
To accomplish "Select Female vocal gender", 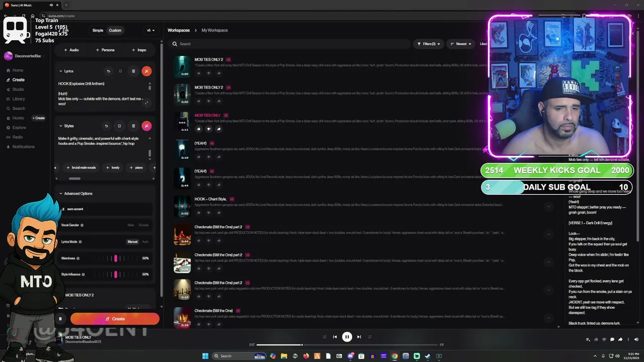I will pos(143,225).
